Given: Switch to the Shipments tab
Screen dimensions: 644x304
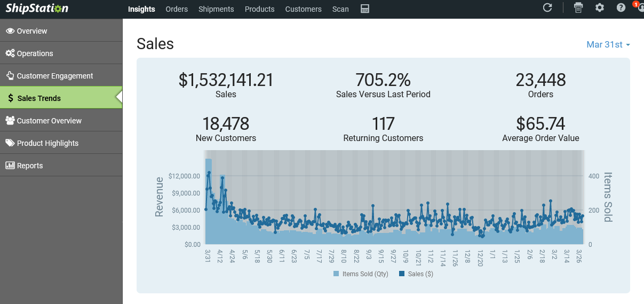Looking at the screenshot, I should pyautogui.click(x=216, y=9).
